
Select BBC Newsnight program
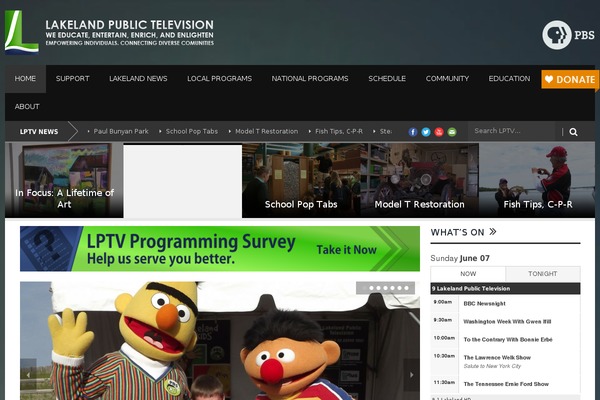coord(484,304)
